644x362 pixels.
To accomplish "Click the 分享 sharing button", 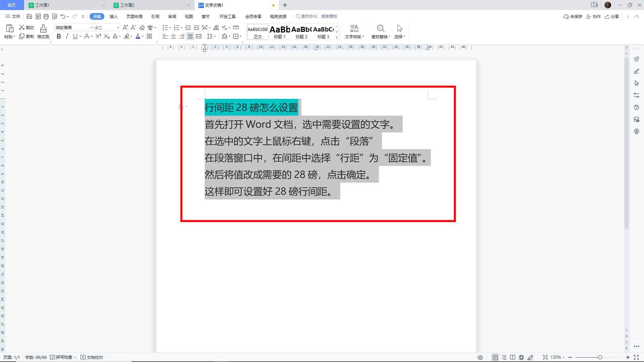I will tap(612, 16).
